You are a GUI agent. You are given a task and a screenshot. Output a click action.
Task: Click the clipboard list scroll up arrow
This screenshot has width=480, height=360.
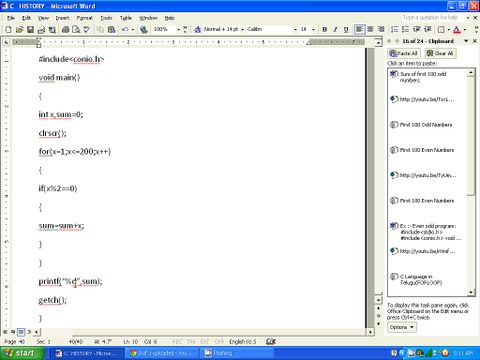click(x=471, y=72)
